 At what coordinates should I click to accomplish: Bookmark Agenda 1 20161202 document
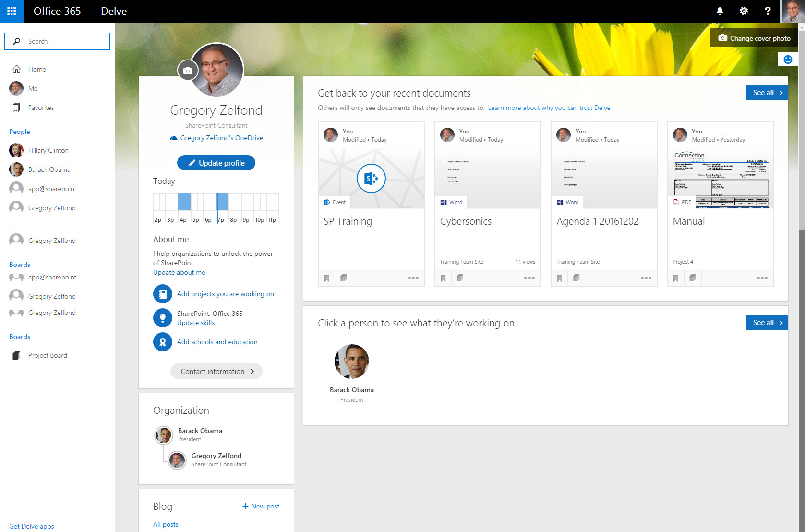[560, 278]
